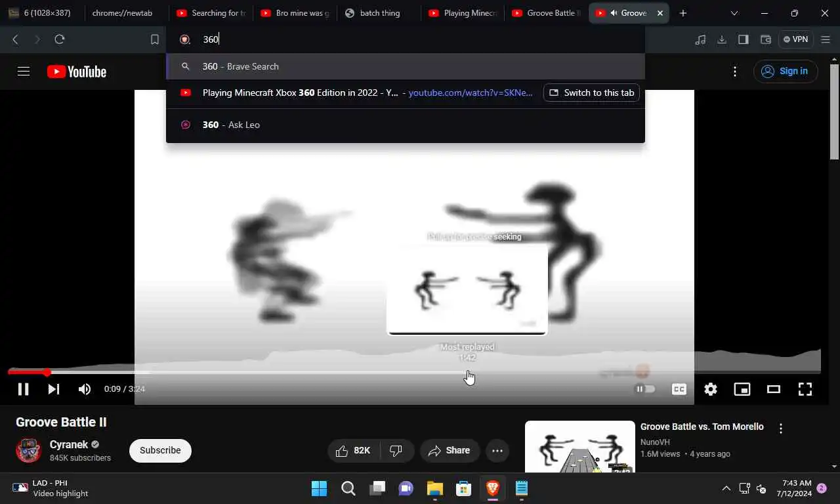Viewport: 840px width, 504px height.
Task: Switch to the Searching for tr tab
Action: [211, 13]
